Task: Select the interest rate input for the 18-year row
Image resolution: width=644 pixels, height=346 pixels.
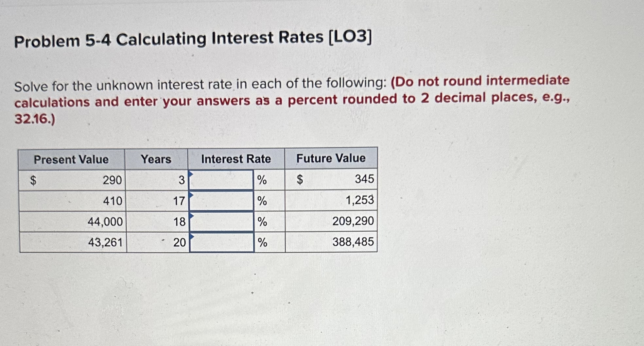Action: pyautogui.click(x=221, y=222)
